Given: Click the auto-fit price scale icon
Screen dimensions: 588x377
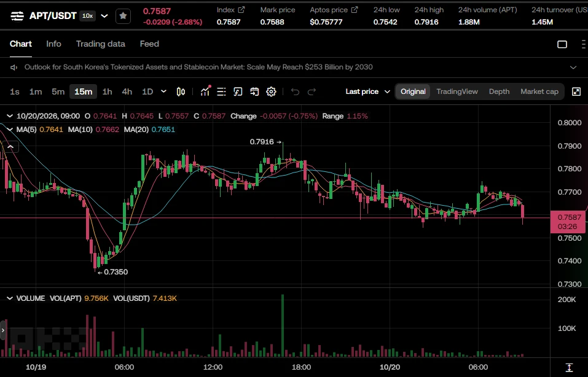Looking at the screenshot, I should coord(569,367).
